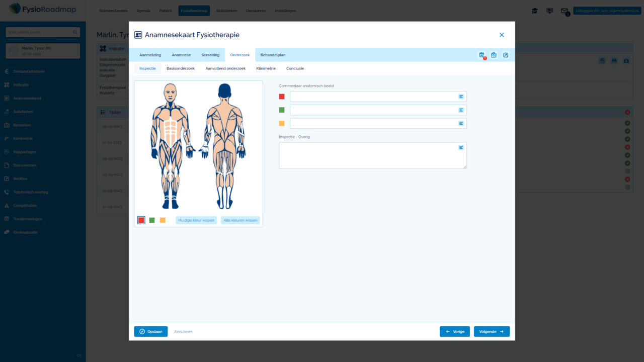Proceed using the Volgende button
The width and height of the screenshot is (644, 362).
point(492,331)
